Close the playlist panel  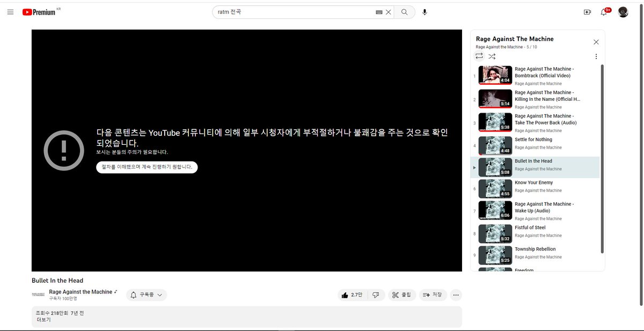[x=596, y=42]
